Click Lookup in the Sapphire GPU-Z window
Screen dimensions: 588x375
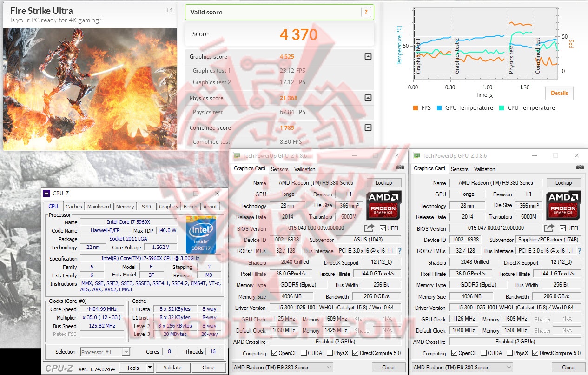point(564,183)
